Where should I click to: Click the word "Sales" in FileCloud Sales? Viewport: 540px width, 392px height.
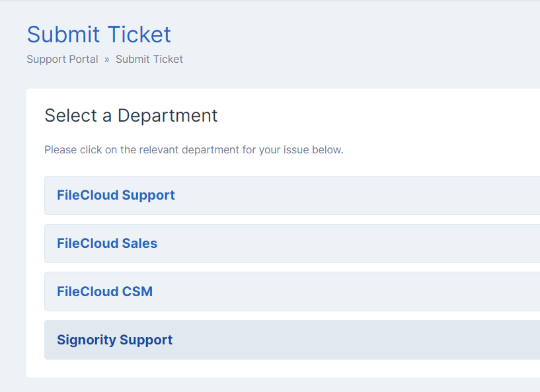tap(139, 243)
